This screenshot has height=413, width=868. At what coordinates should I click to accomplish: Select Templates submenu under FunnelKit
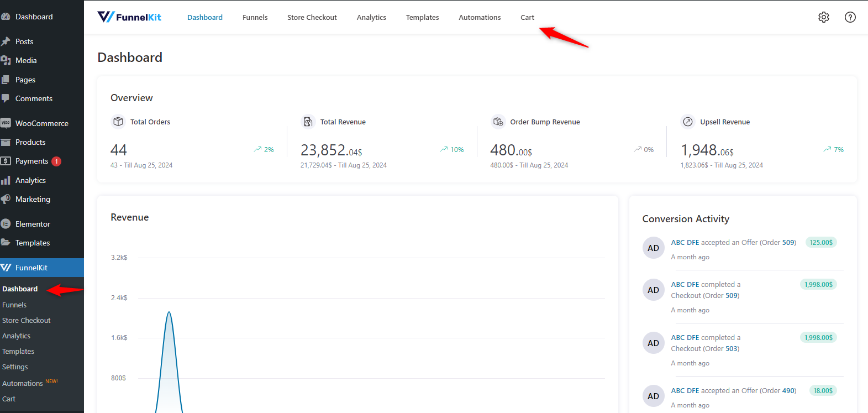(18, 351)
